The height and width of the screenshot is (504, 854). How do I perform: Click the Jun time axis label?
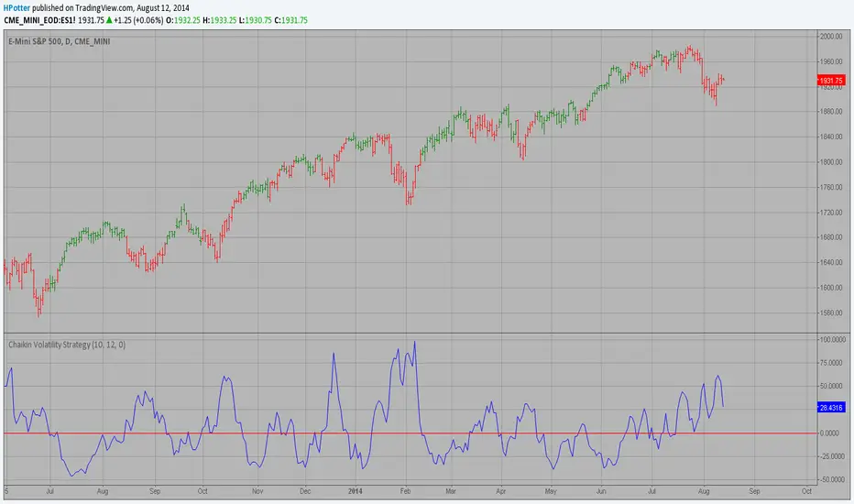tap(601, 491)
